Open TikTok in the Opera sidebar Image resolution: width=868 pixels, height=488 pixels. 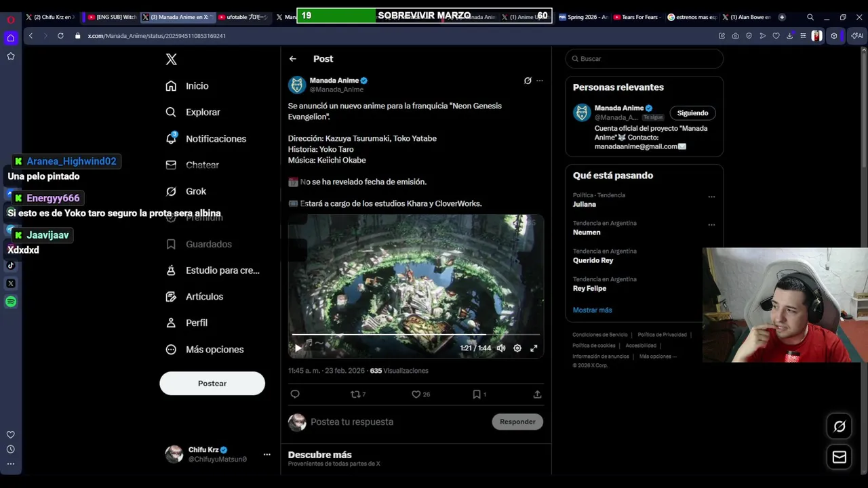(x=11, y=265)
